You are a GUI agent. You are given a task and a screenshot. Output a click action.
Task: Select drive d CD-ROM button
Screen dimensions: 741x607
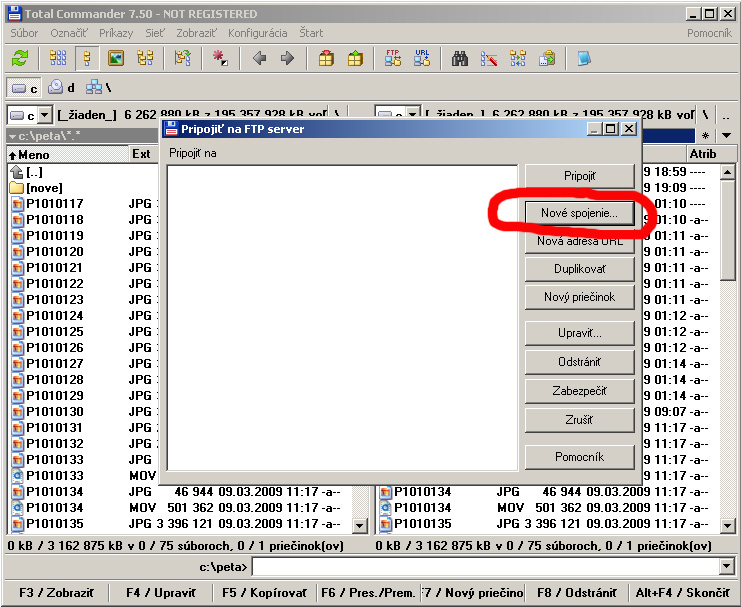point(62,87)
